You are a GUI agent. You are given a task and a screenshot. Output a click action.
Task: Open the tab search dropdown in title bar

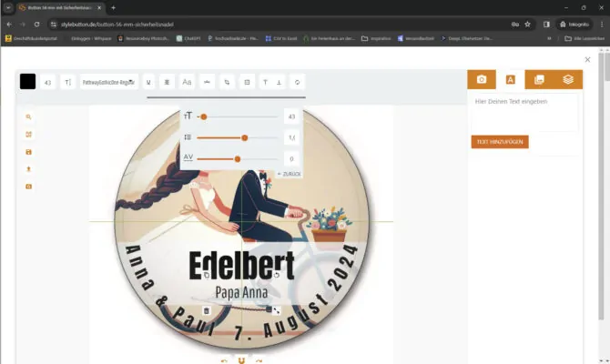(8, 7)
